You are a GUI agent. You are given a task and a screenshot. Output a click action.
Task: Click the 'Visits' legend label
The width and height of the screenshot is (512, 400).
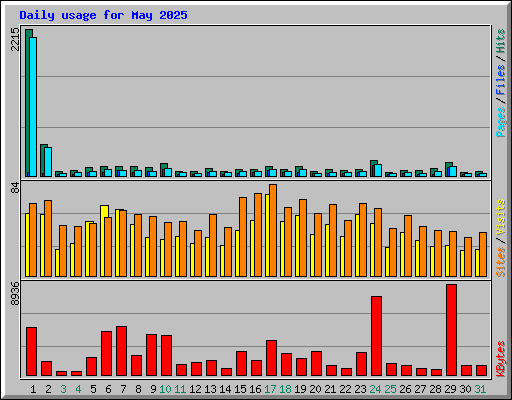pos(500,218)
